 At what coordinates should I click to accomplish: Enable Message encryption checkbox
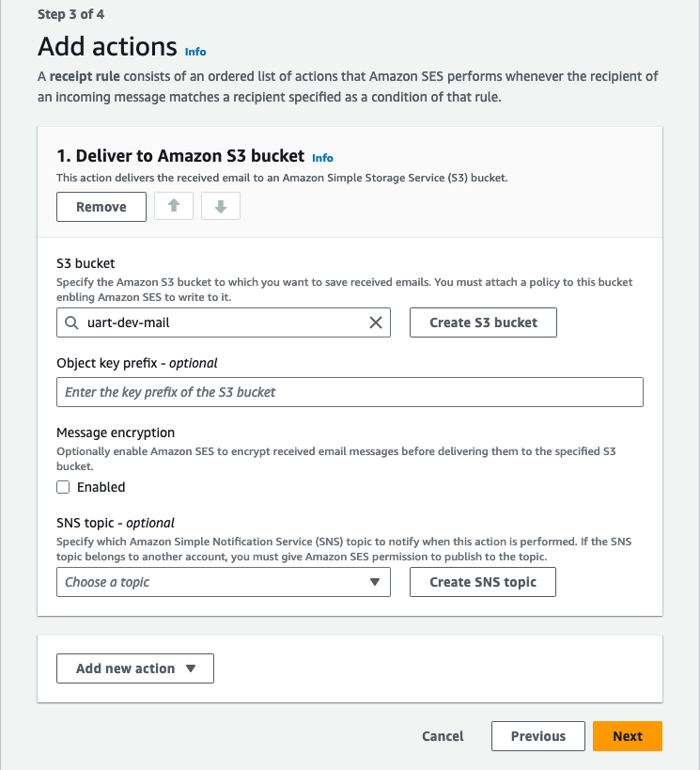pyautogui.click(x=63, y=487)
